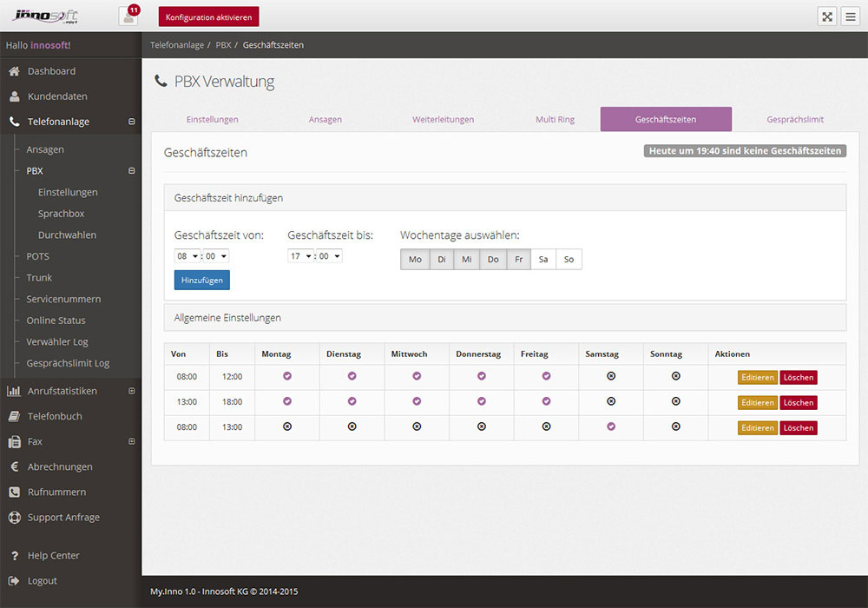This screenshot has width=868, height=608.
Task: Toggle the Do weekday button
Action: click(493, 259)
